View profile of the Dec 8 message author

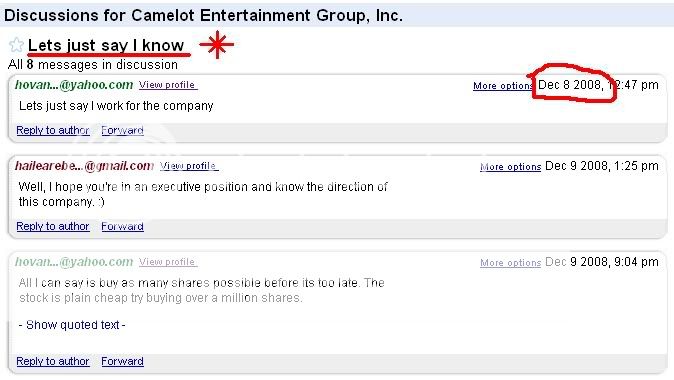click(167, 85)
